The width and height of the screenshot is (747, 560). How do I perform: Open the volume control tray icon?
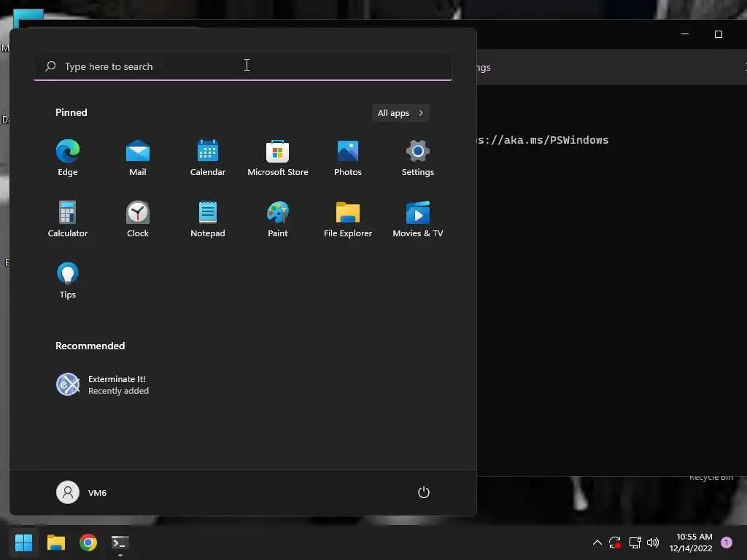[653, 542]
